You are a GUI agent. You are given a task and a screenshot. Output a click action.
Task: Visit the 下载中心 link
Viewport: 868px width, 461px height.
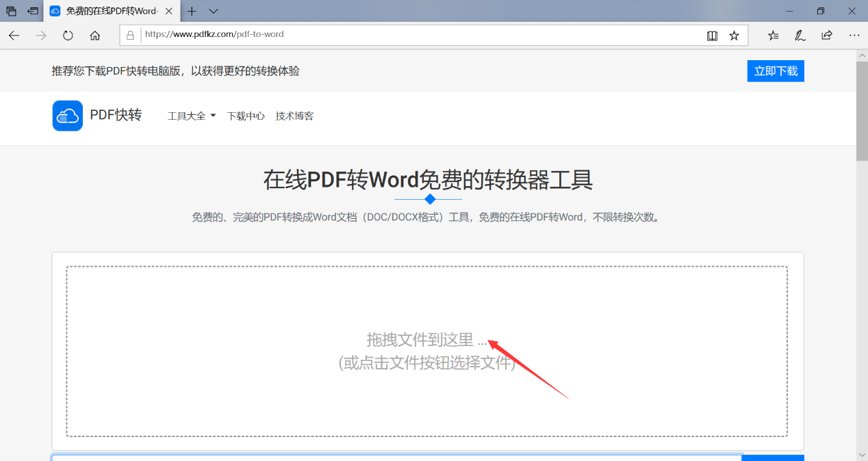(x=245, y=116)
